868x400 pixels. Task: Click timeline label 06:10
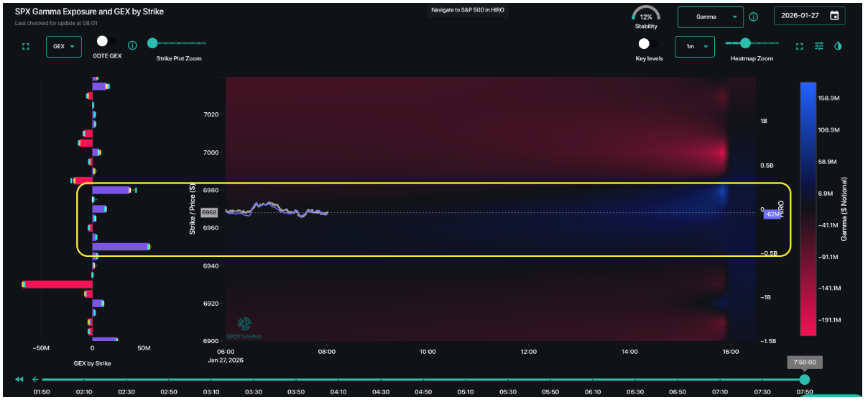(593, 392)
